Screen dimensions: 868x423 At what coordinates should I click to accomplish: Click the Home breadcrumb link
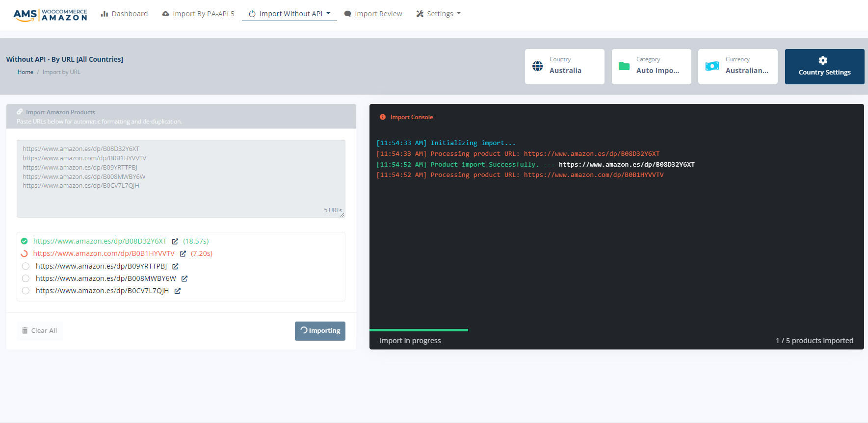coord(26,72)
